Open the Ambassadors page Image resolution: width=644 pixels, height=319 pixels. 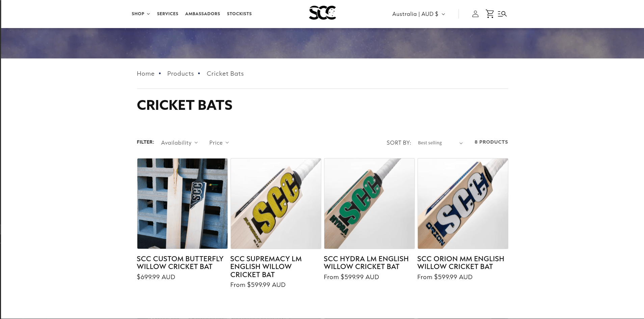[203, 14]
